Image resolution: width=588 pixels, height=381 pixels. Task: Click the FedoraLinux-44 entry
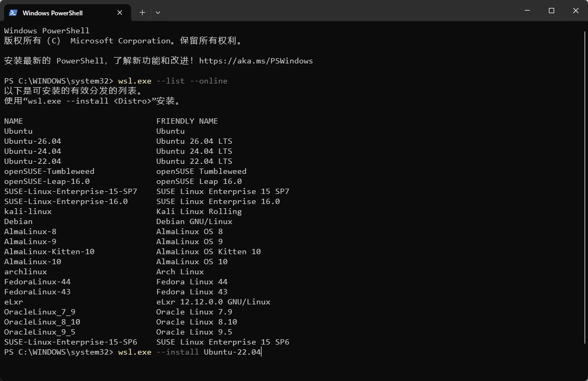38,282
